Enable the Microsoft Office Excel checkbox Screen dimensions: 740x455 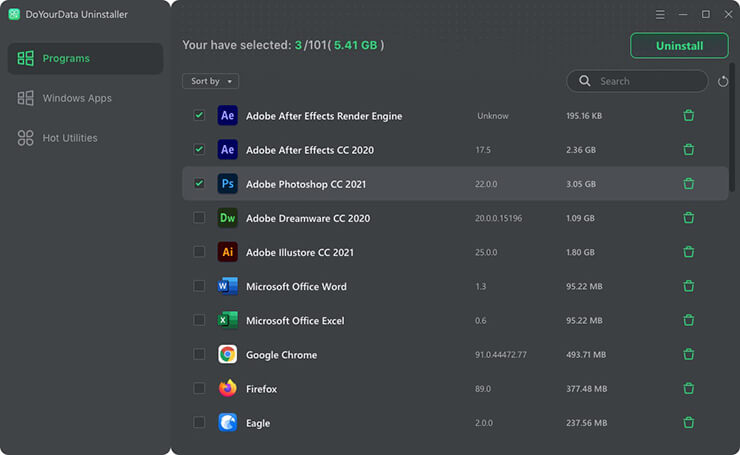click(x=199, y=321)
